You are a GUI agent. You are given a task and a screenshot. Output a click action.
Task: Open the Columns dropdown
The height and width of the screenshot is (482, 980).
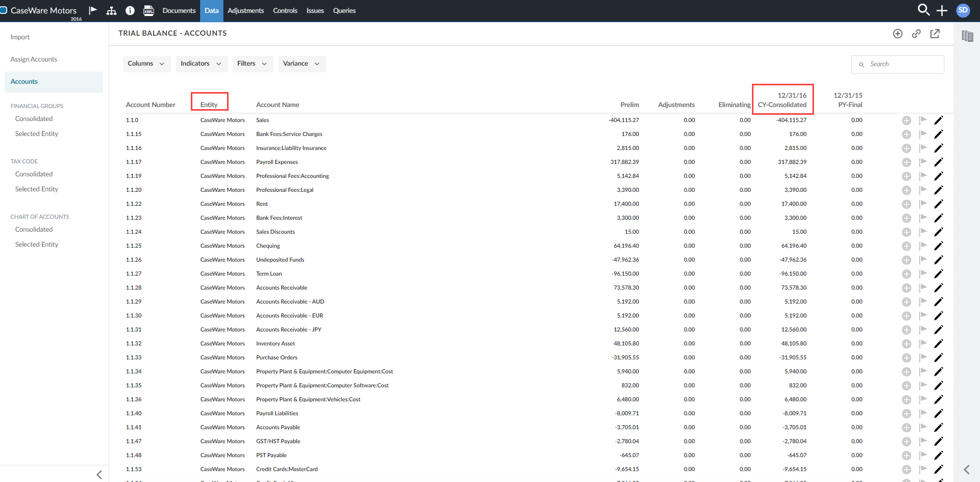tap(146, 64)
